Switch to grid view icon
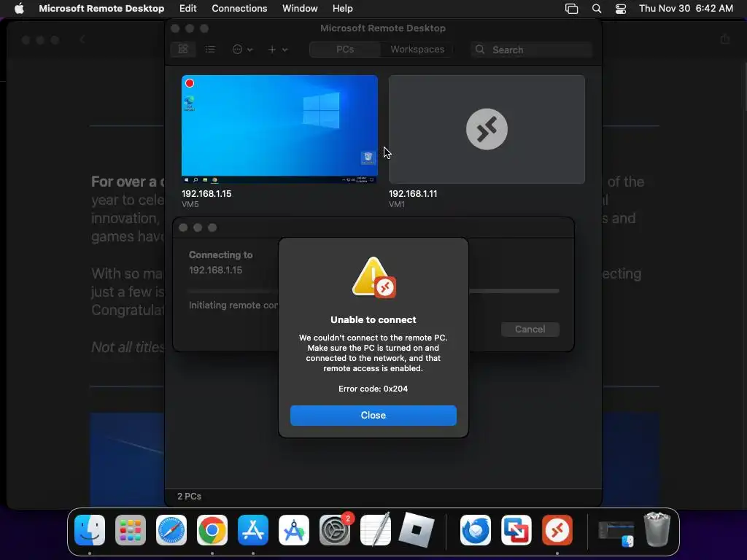The image size is (747, 560). pyautogui.click(x=183, y=50)
